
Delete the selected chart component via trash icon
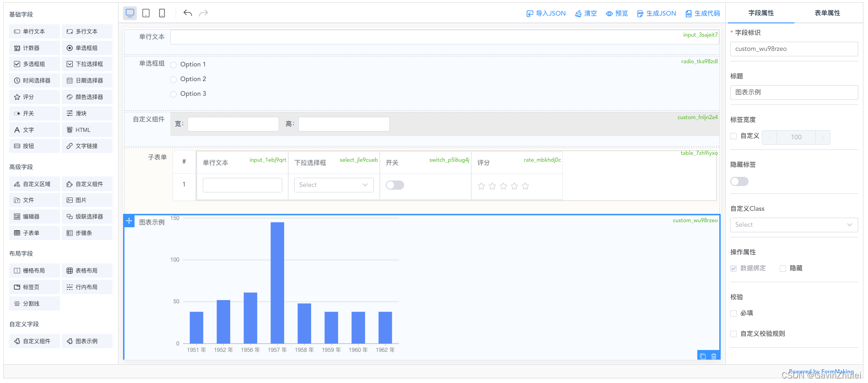tap(714, 356)
